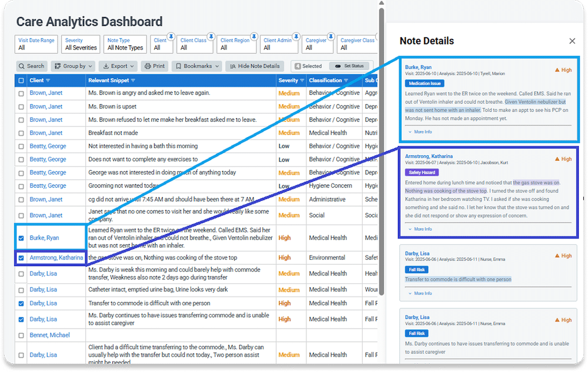
Task: Activate the Hide Note Details icon
Action: 232,65
